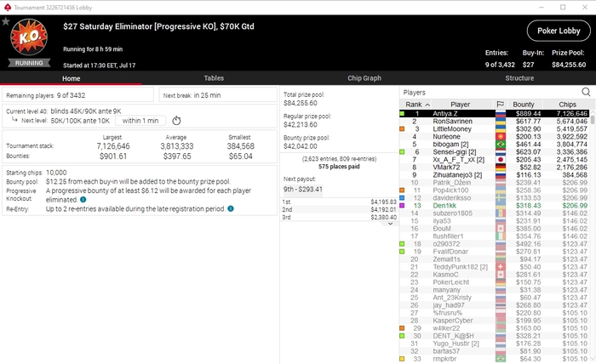596x364 pixels.
Task: Select player flushfiller1
Action: click(x=494, y=236)
